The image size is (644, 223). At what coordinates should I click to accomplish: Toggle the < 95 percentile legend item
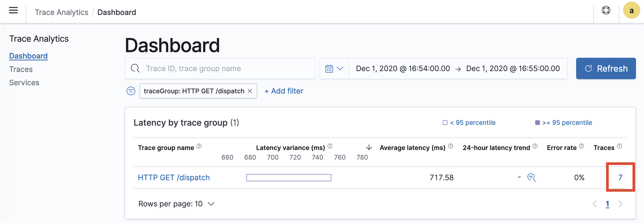469,123
